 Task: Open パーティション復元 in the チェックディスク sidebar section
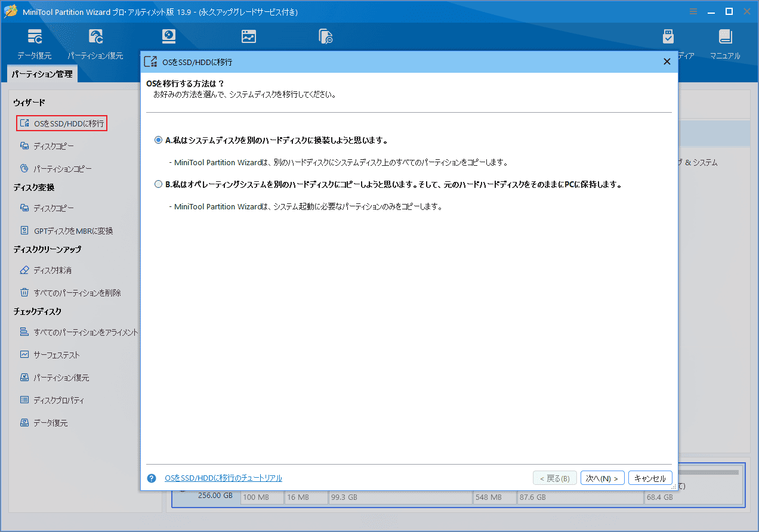click(x=54, y=378)
